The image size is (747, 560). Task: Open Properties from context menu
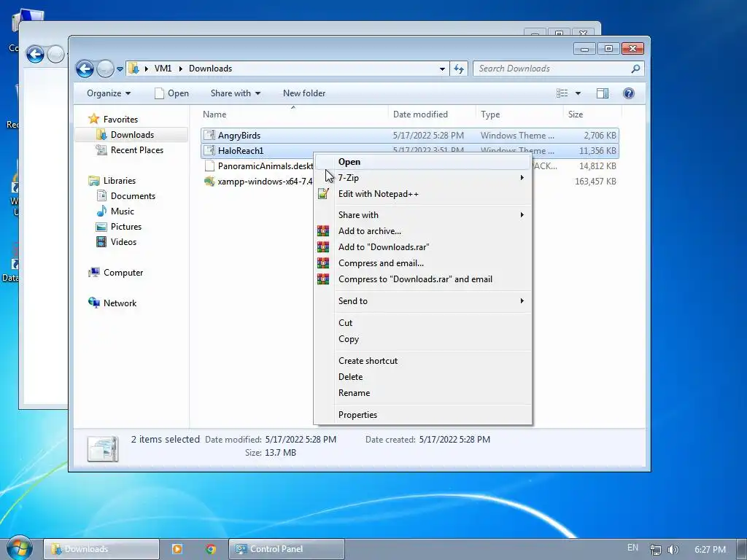click(422, 415)
